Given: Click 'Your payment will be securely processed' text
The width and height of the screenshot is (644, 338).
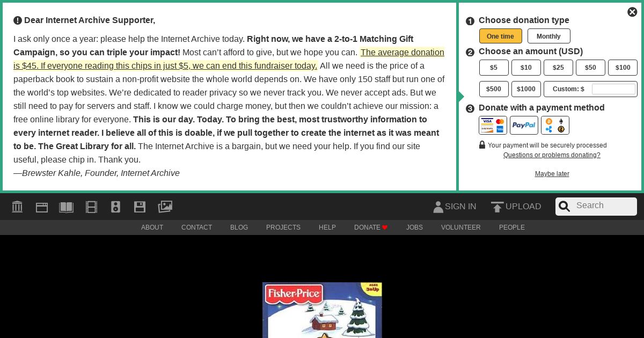Looking at the screenshot, I should (x=547, y=145).
